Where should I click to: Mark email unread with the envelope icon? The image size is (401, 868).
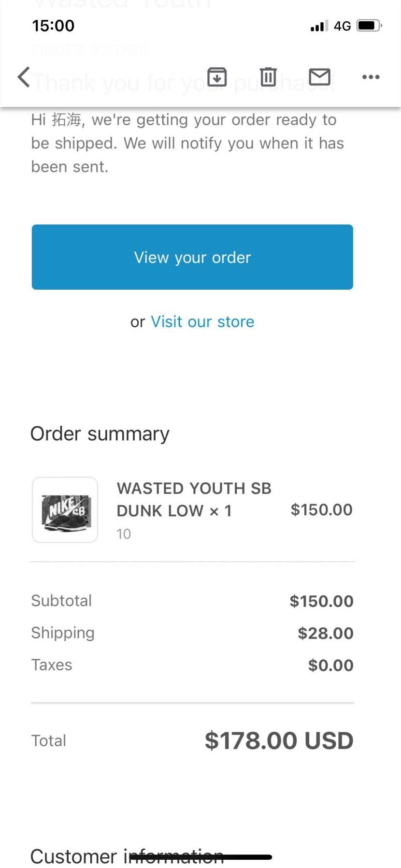[319, 77]
